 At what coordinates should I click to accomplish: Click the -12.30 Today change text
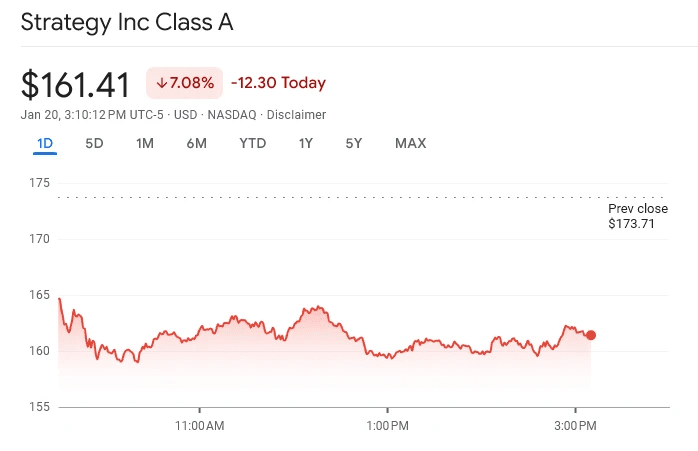click(279, 83)
